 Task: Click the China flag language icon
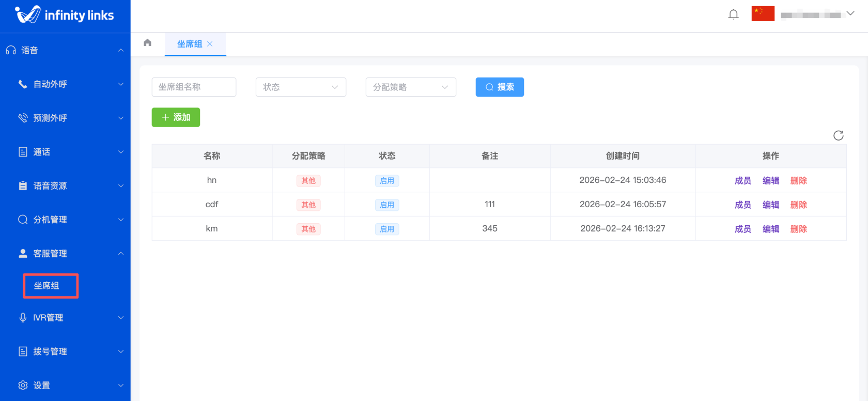coord(763,14)
